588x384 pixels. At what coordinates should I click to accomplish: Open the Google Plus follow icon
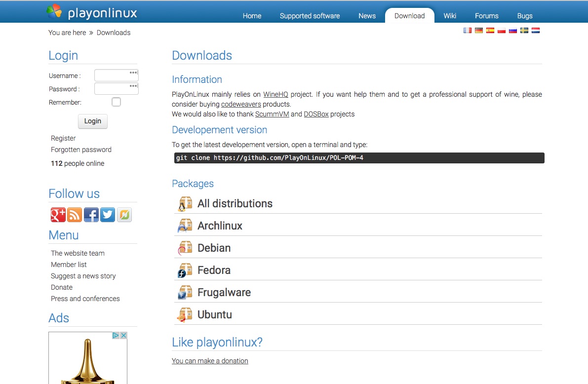coord(58,215)
